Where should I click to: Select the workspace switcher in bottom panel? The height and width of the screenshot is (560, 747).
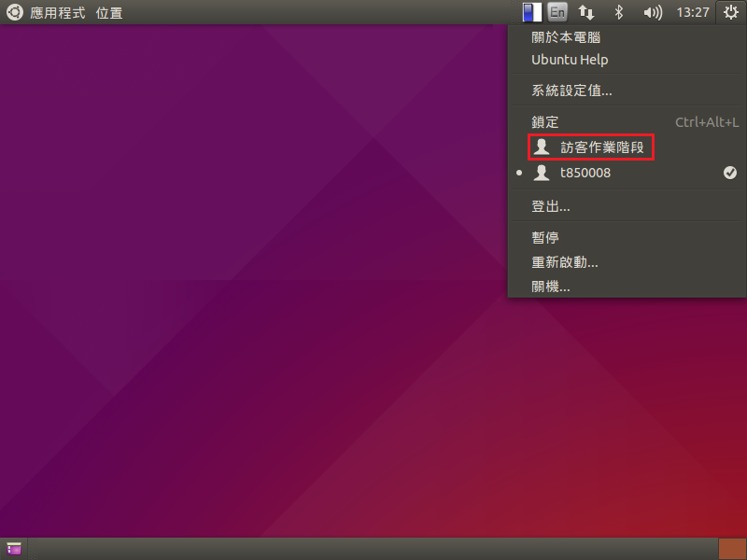731,549
